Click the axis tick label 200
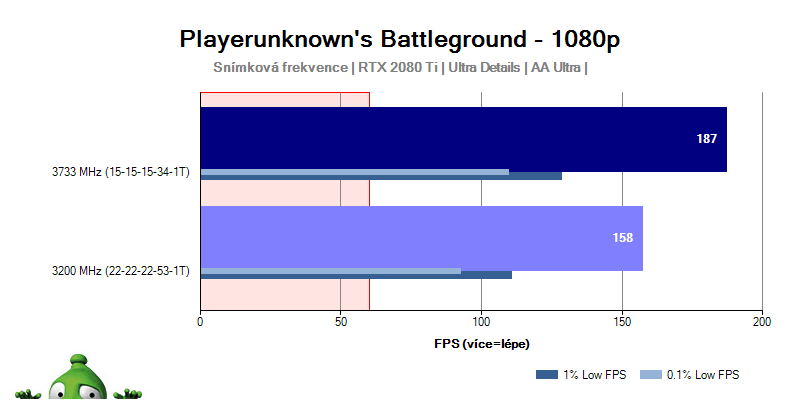Image resolution: width=800 pixels, height=400 pixels. tap(762, 322)
